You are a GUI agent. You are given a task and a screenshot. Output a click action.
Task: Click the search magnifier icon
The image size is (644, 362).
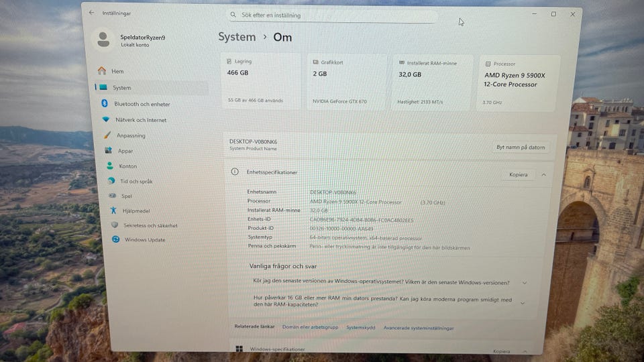[233, 15]
